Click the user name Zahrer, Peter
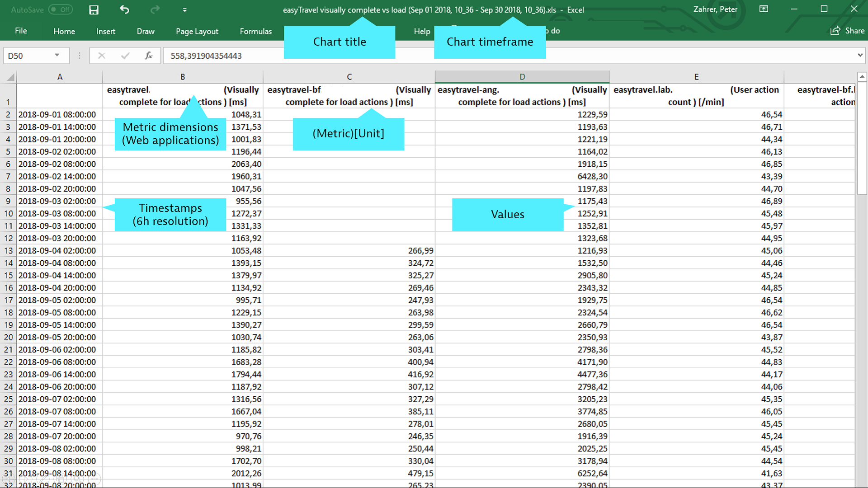The height and width of the screenshot is (488, 868). click(x=715, y=9)
